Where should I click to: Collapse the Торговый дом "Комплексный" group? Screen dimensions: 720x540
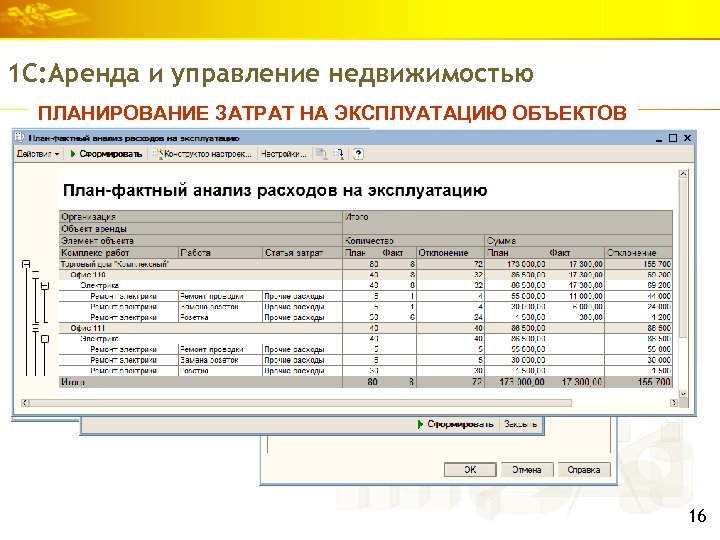pyautogui.click(x=26, y=264)
